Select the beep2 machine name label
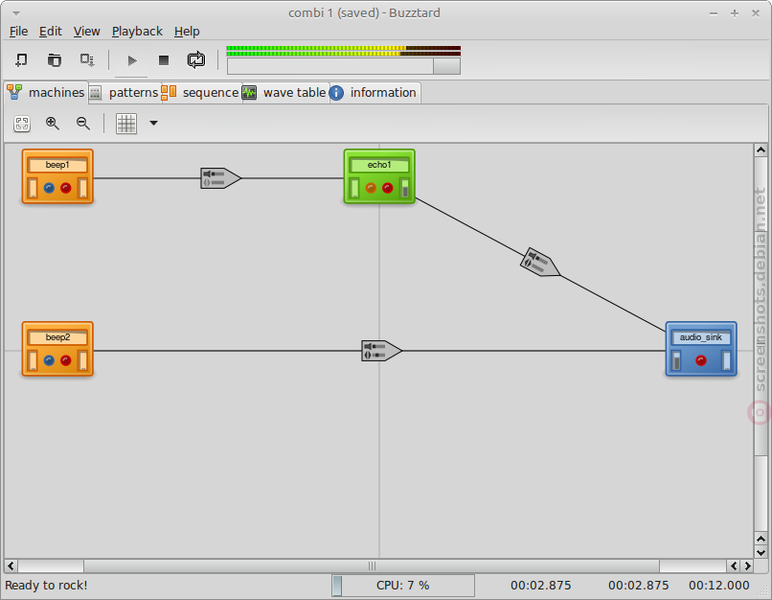The width and height of the screenshot is (772, 600). point(58,337)
